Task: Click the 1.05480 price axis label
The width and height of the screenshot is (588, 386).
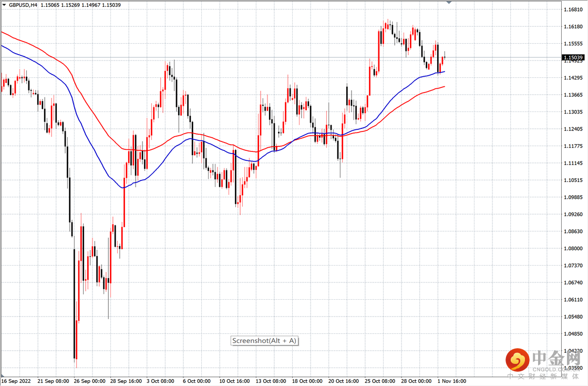Action: coord(573,317)
